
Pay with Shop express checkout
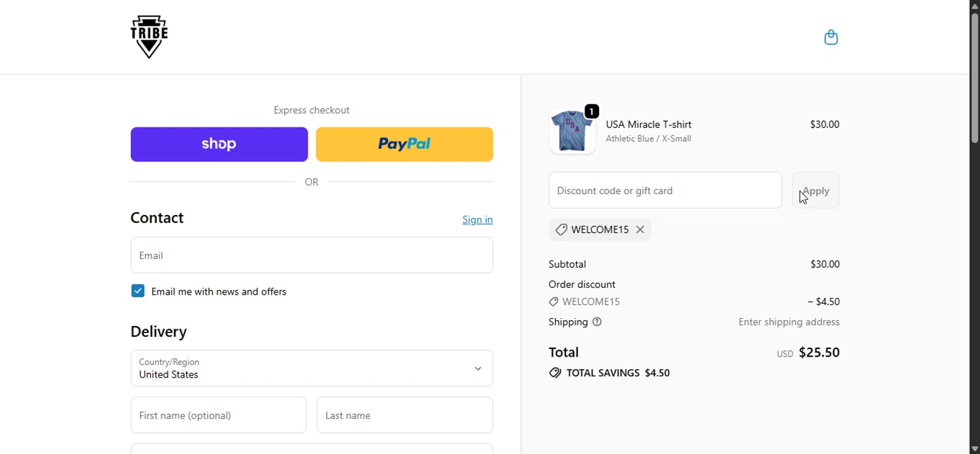coord(219,144)
